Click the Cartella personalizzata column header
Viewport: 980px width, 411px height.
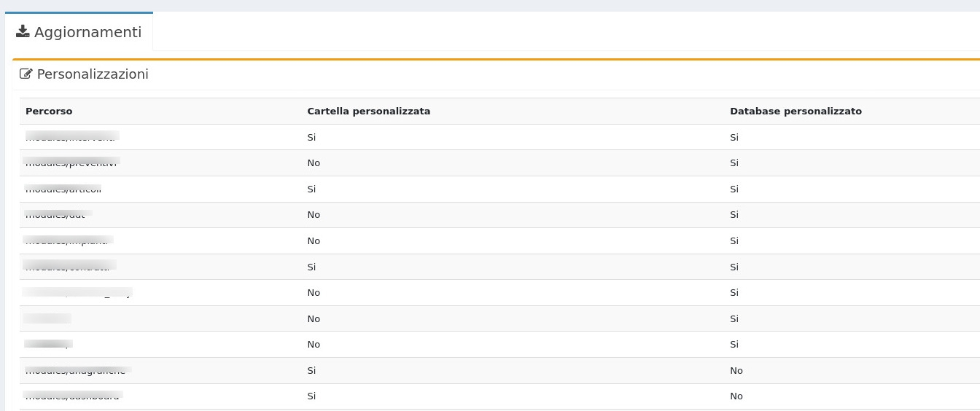coord(368,111)
